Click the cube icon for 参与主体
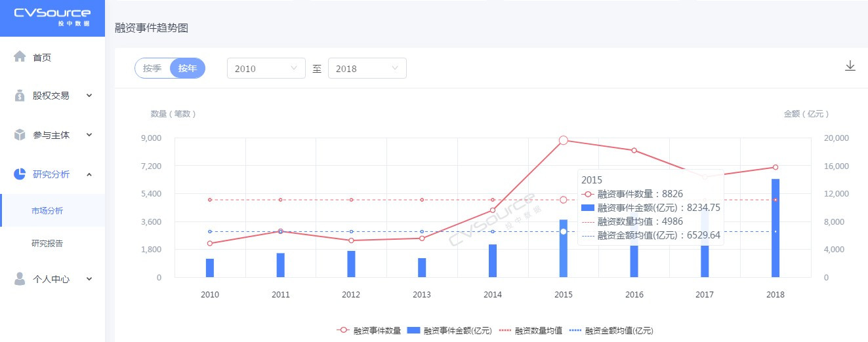The image size is (868, 342). [20, 135]
